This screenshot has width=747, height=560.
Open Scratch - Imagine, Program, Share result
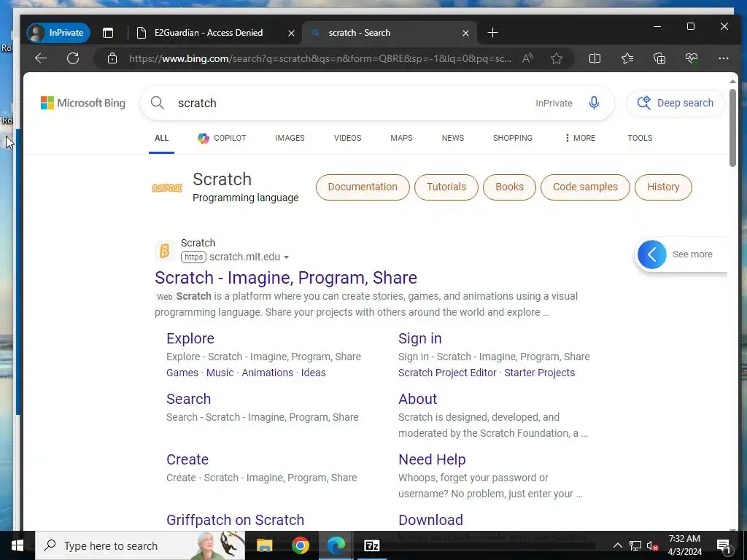tap(286, 278)
